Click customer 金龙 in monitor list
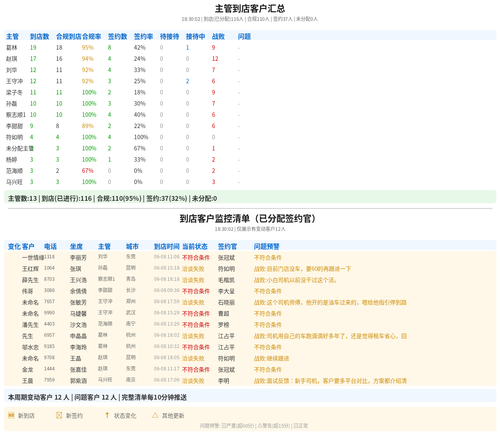The height and width of the screenshot is (448, 500). tap(28, 369)
